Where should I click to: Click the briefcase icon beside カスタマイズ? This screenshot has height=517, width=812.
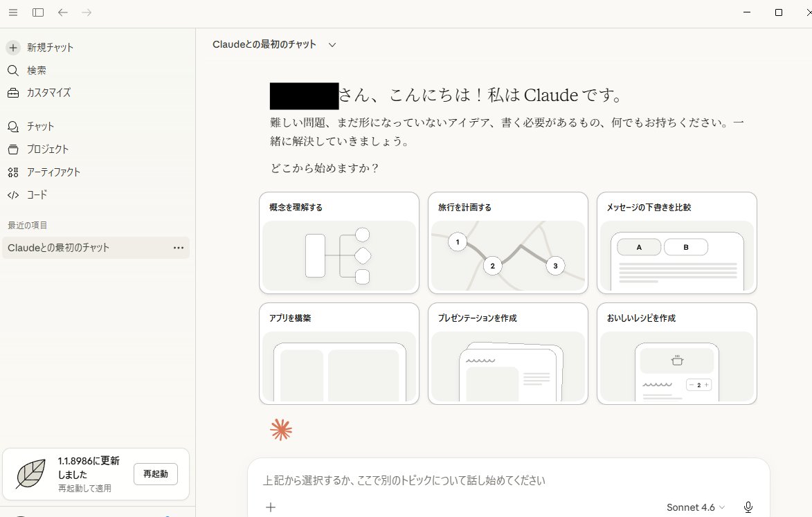(x=13, y=93)
